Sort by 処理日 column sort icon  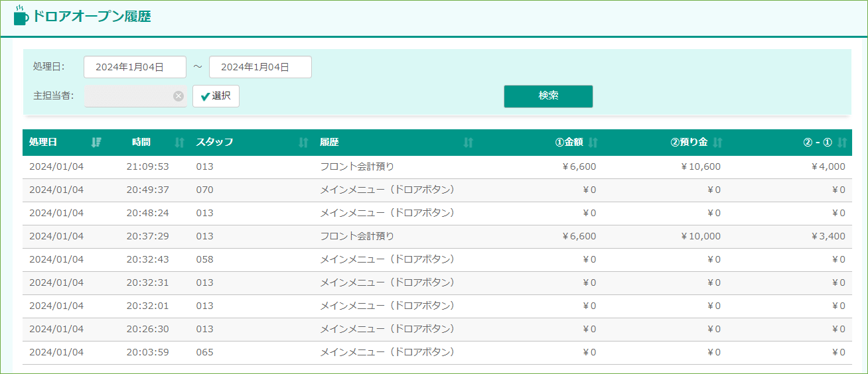[x=96, y=142]
